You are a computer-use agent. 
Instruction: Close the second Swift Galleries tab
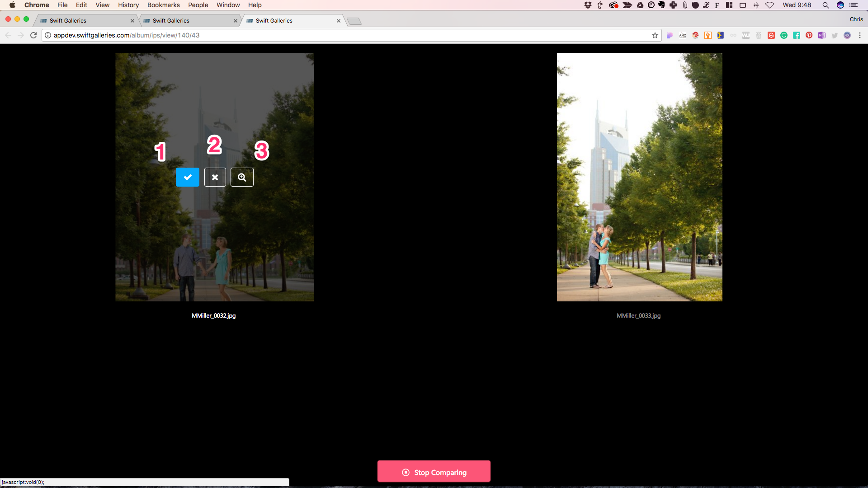(235, 21)
